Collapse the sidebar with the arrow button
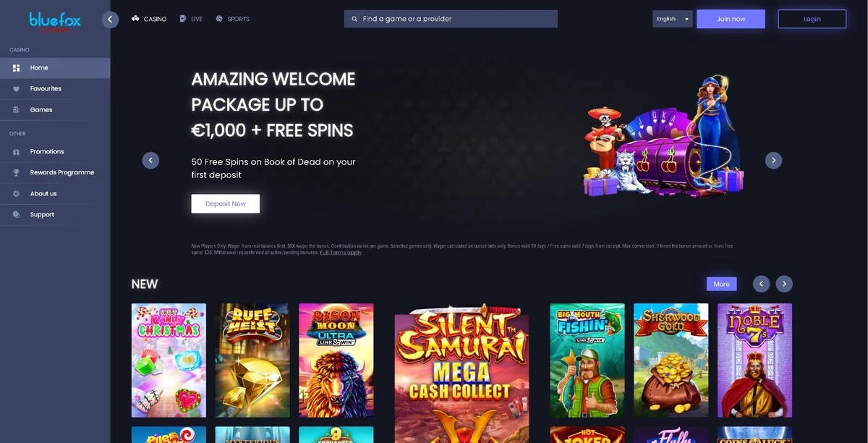 [x=110, y=20]
